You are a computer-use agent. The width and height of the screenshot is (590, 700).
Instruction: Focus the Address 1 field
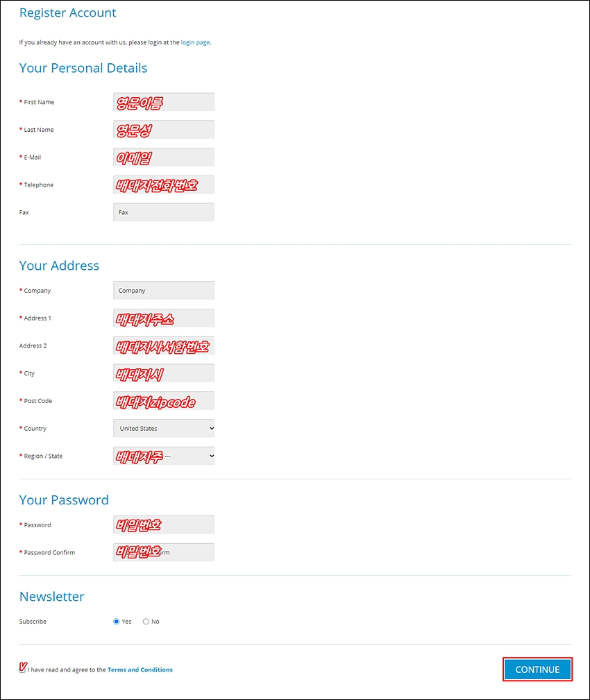click(x=164, y=318)
